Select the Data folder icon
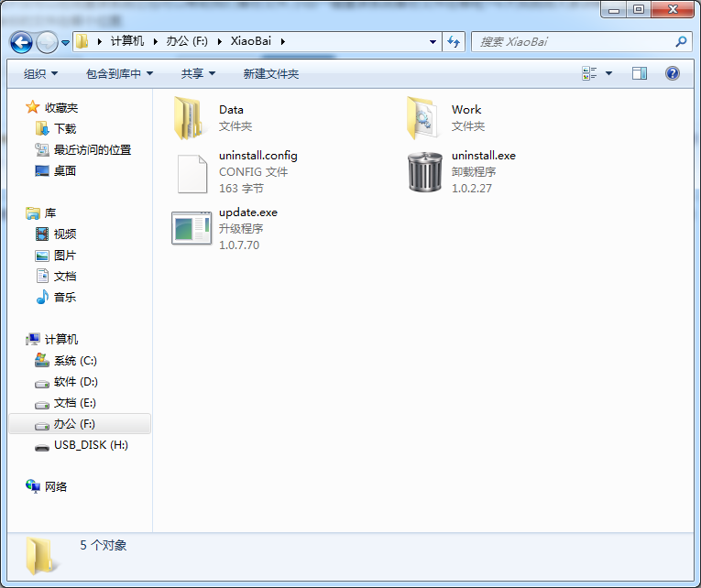Screen dimensions: 701x588 [189, 118]
